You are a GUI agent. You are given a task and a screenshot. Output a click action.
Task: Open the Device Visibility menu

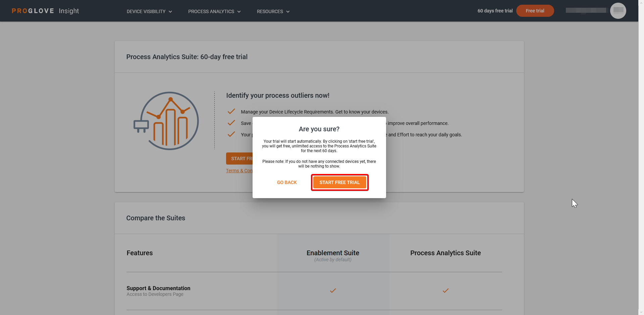(149, 11)
